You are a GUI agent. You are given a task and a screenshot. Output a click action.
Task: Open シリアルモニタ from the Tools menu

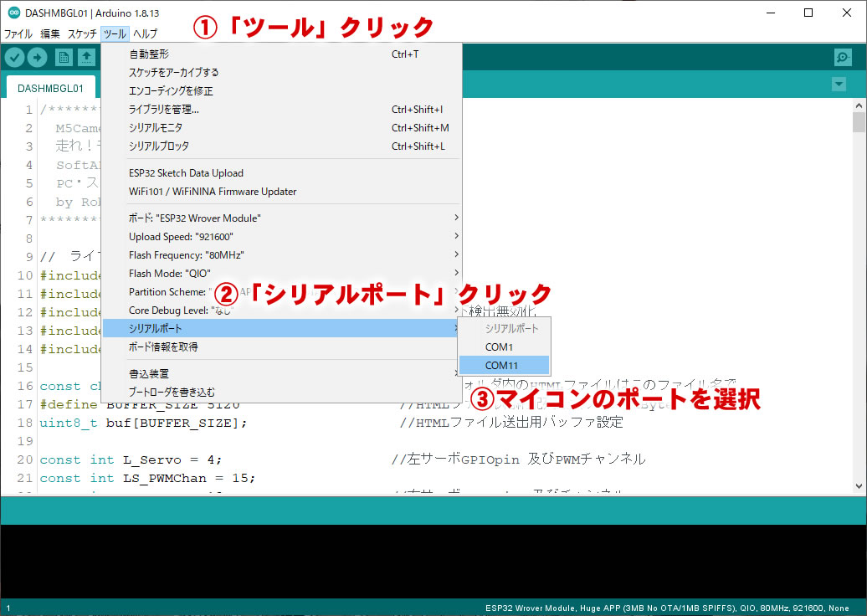[282, 128]
